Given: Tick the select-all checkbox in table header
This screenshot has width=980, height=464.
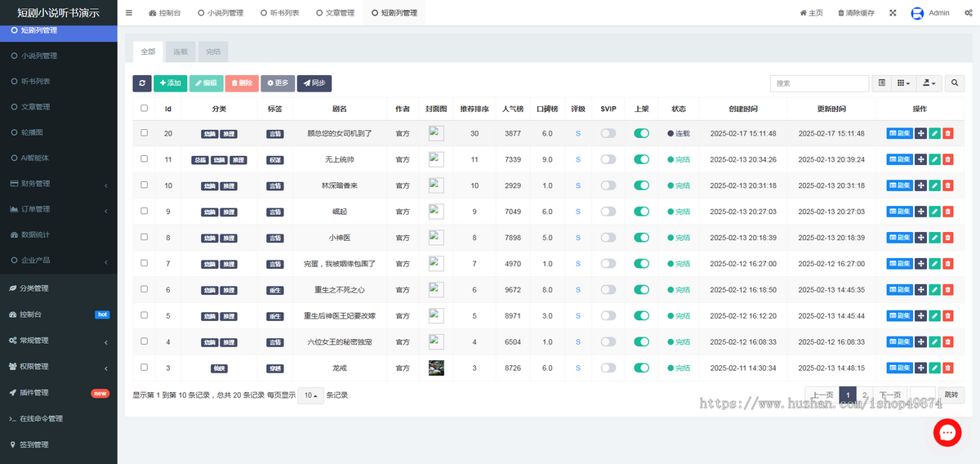Looking at the screenshot, I should tap(145, 108).
